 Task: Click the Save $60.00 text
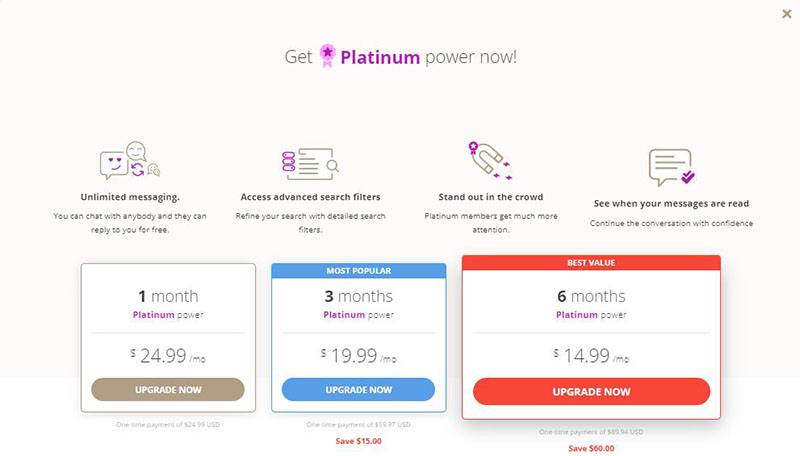pyautogui.click(x=591, y=448)
